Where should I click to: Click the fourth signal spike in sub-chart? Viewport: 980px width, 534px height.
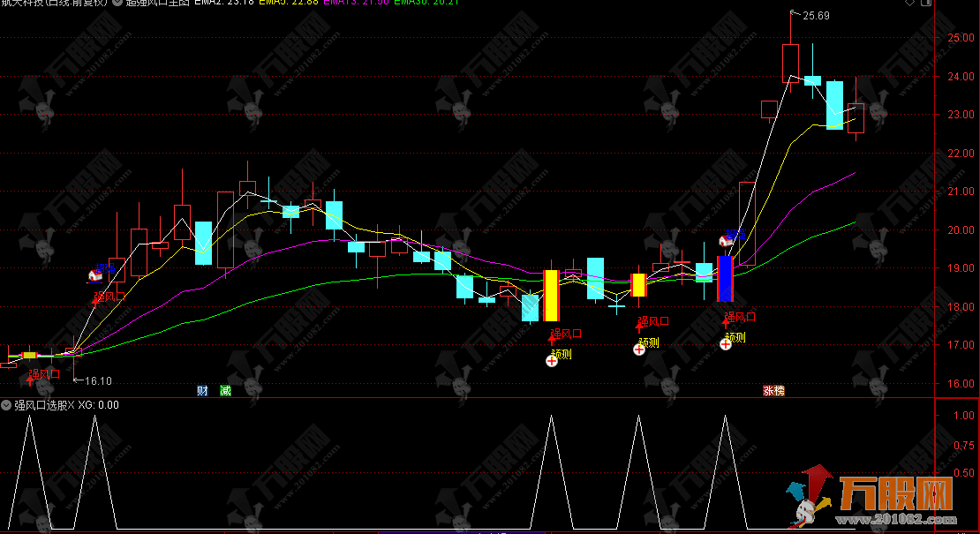[x=638, y=472]
